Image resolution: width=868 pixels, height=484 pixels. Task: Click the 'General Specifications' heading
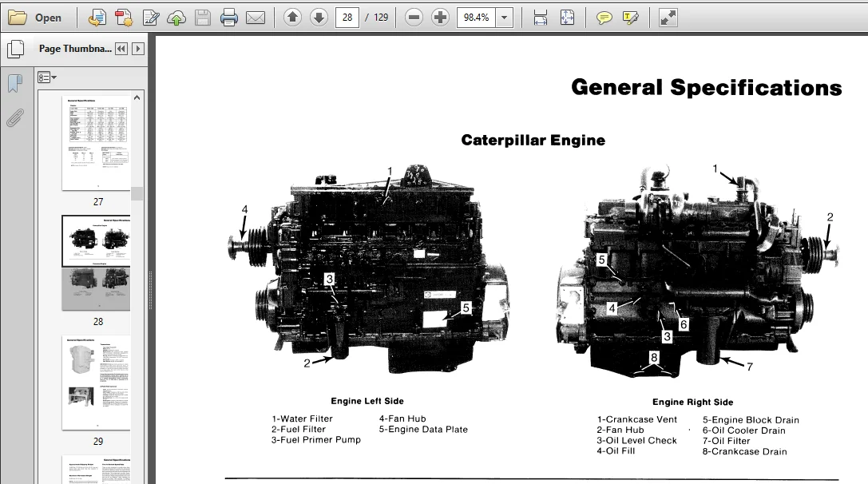point(707,88)
